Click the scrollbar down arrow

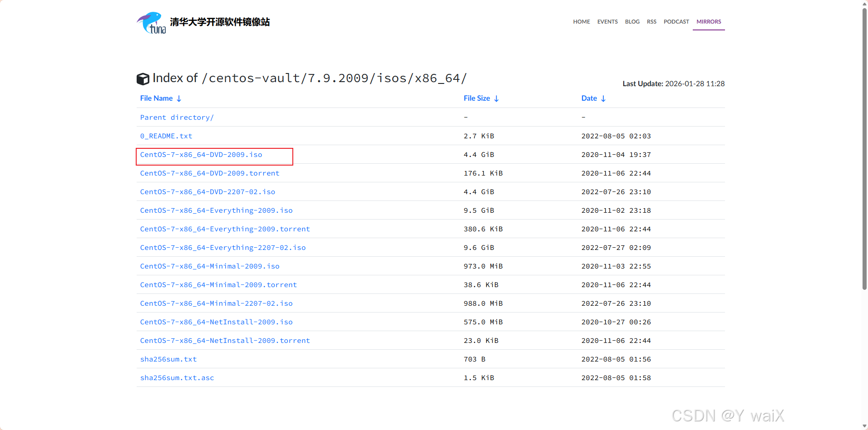tap(864, 426)
